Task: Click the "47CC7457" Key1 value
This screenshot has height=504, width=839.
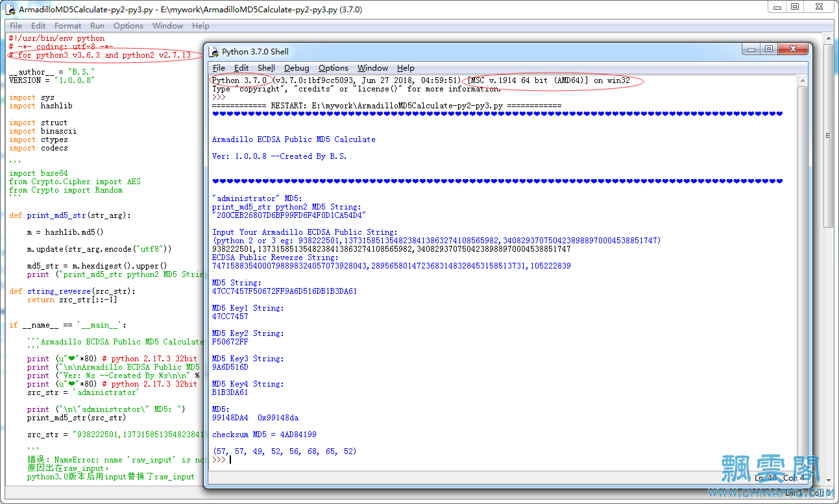Action: 230,317
